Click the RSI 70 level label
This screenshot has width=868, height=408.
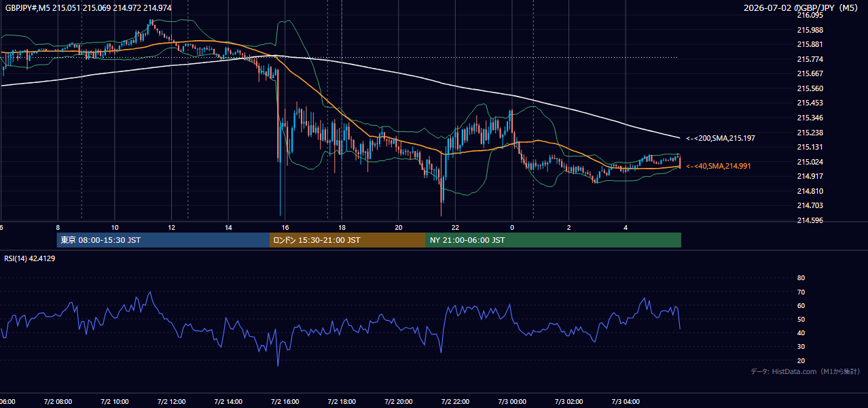[x=801, y=292]
